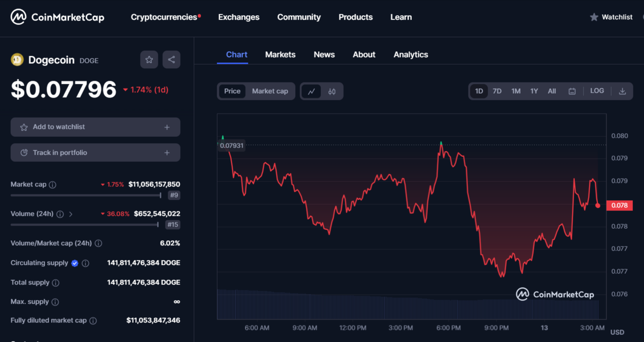The height and width of the screenshot is (342, 644).
Task: Click plus icon in Add to watchlist button
Action: [167, 127]
